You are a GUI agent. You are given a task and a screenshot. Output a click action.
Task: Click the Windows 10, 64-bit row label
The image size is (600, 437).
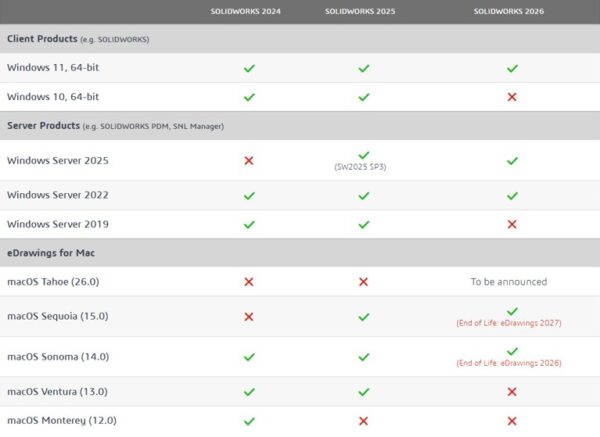[x=53, y=97]
